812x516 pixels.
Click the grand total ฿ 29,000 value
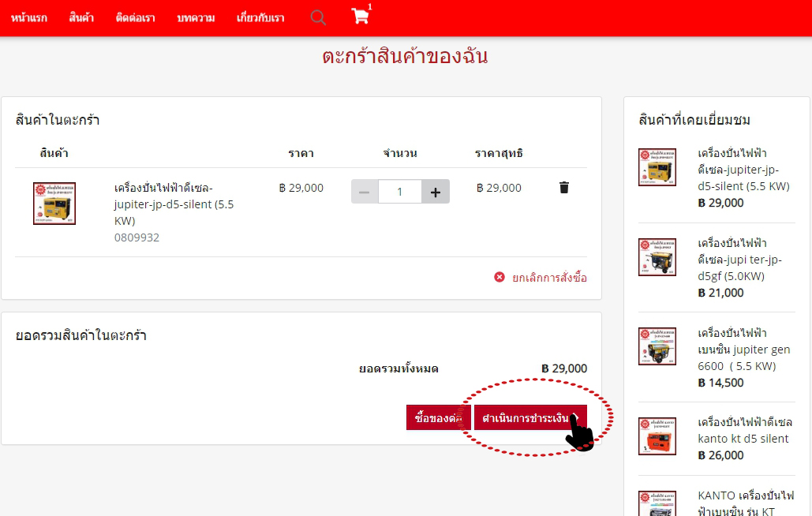pyautogui.click(x=564, y=368)
